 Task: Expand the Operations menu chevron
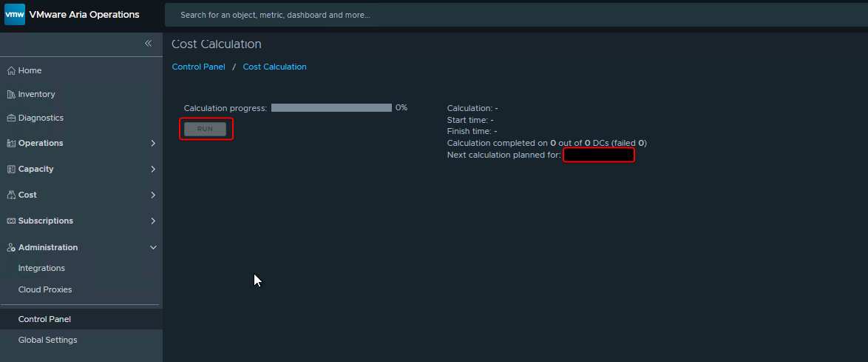tap(153, 144)
